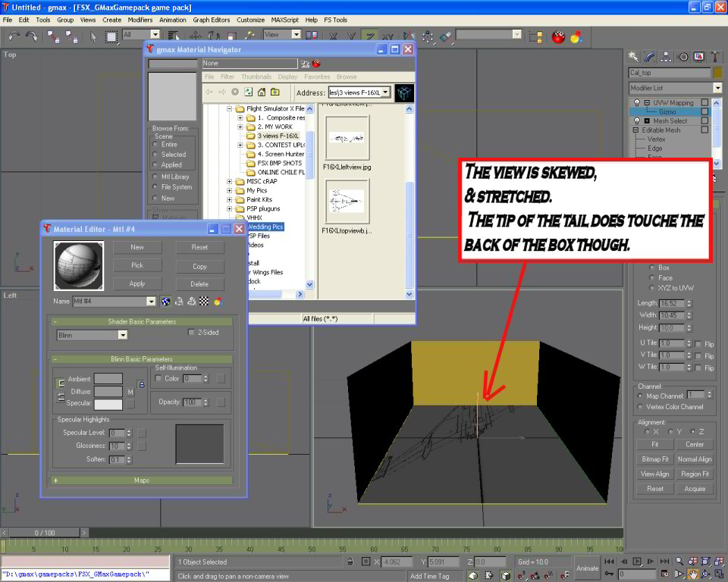Select the F16XLleftview.jpg thumbnail

coord(347,138)
